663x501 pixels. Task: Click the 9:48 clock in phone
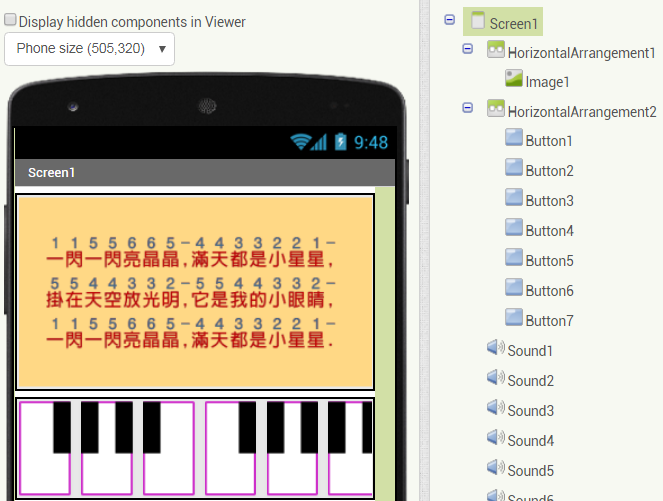coord(371,142)
